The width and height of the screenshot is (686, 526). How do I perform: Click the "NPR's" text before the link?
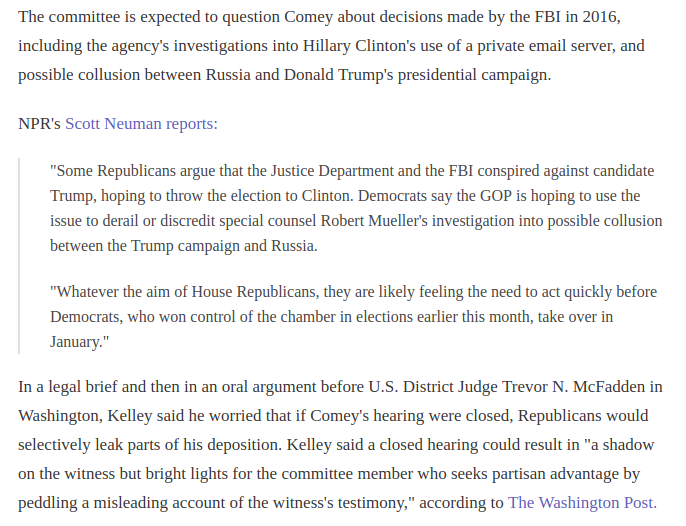click(39, 124)
